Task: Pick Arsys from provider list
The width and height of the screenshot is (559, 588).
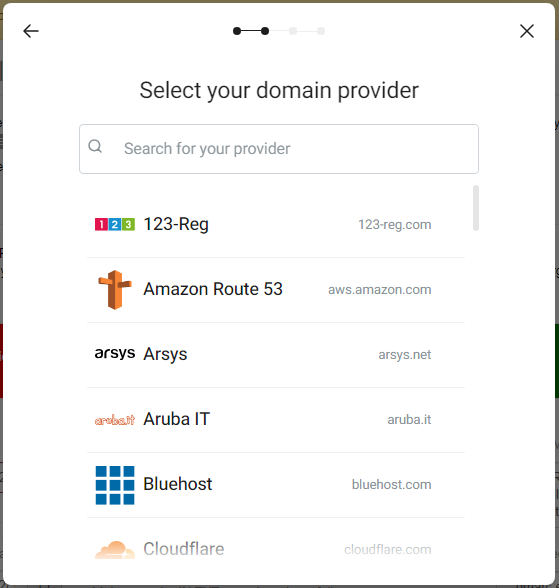Action: tap(165, 354)
